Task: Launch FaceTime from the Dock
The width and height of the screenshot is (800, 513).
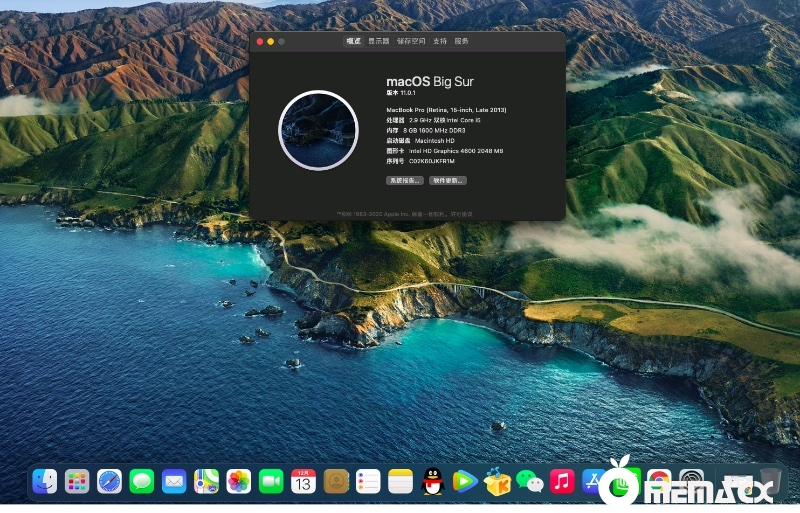Action: click(x=271, y=481)
